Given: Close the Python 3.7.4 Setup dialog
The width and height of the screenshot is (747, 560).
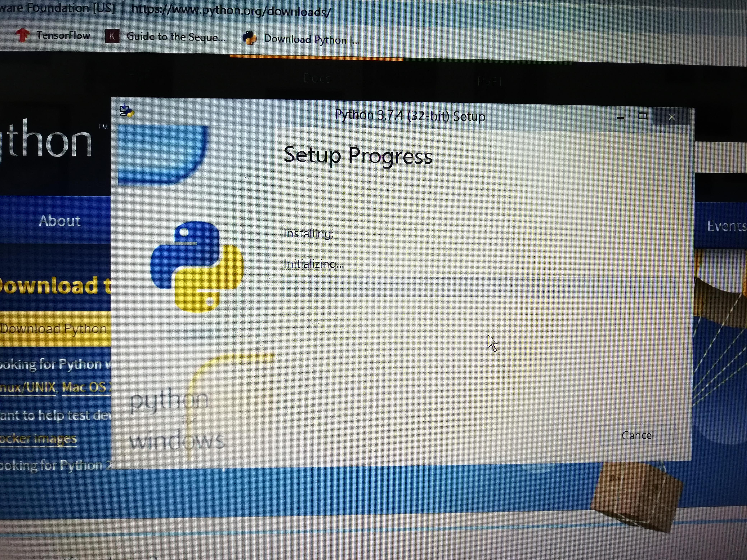Looking at the screenshot, I should [671, 117].
